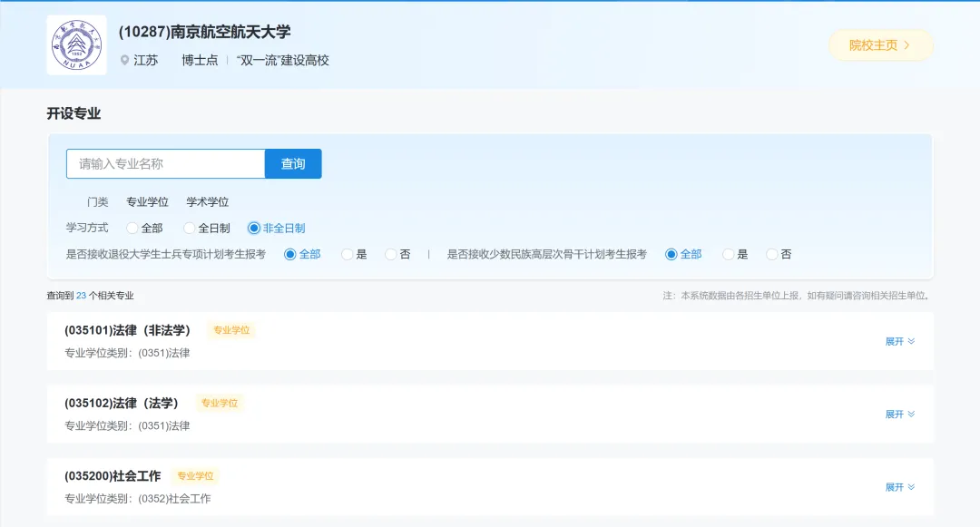Viewport: 980px width, 527px height.
Task: Click the (035200)社会工作 title
Action: (113, 476)
